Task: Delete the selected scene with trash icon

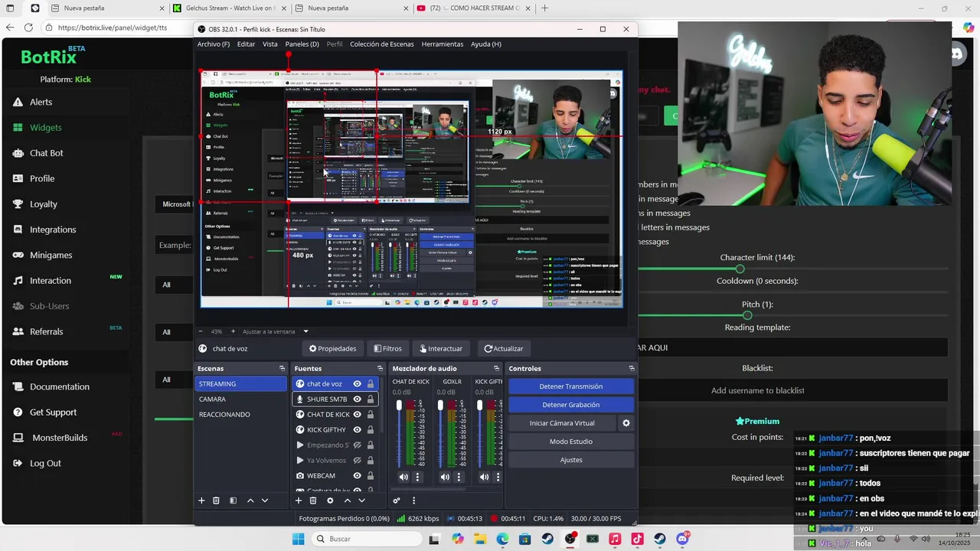Action: (216, 500)
